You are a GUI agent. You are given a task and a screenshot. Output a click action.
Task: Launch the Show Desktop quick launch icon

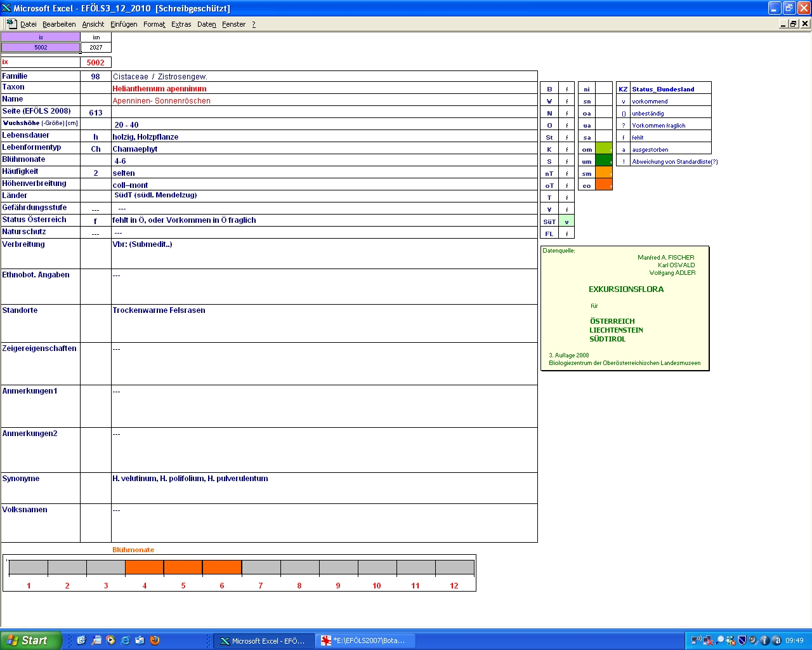click(x=81, y=640)
